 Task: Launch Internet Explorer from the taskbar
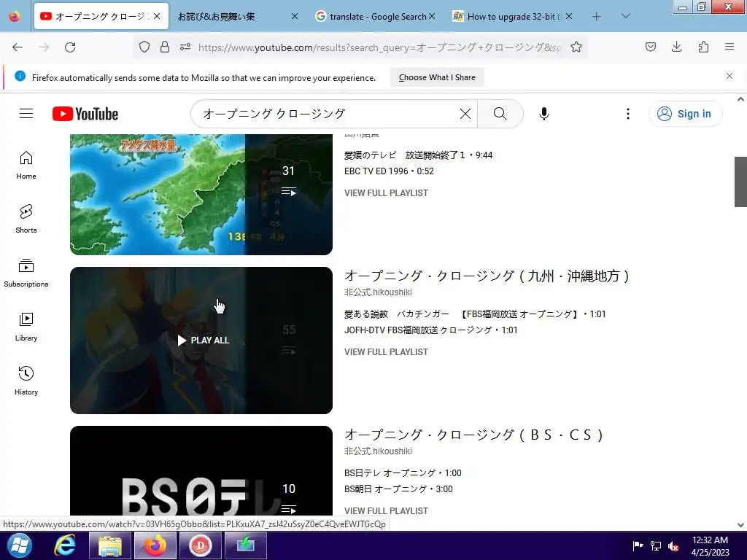click(x=65, y=545)
